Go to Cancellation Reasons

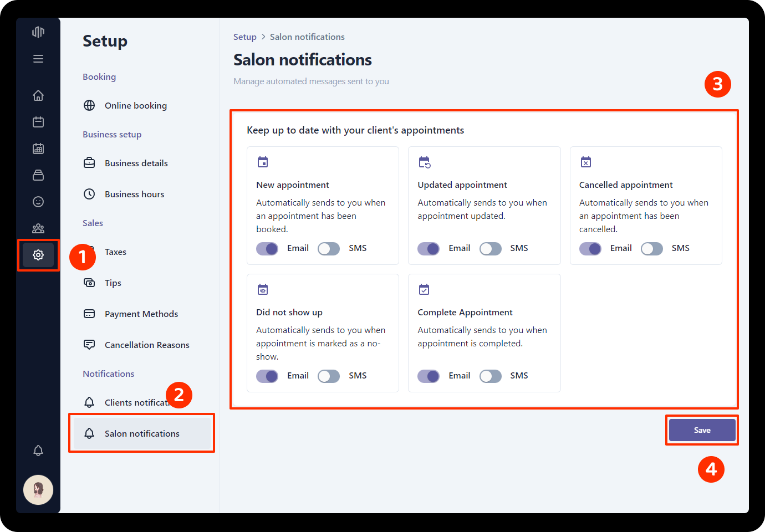[146, 345]
